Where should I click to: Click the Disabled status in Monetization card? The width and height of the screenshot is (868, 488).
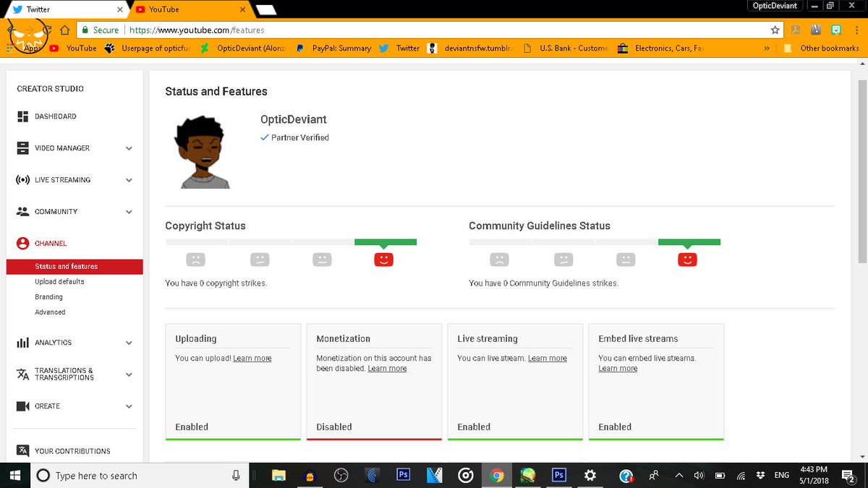tap(334, 427)
